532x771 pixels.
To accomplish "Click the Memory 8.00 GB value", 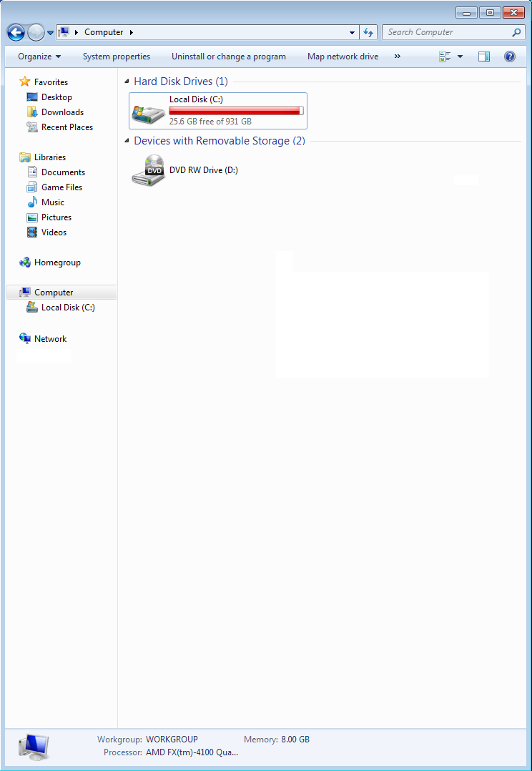I will [295, 739].
